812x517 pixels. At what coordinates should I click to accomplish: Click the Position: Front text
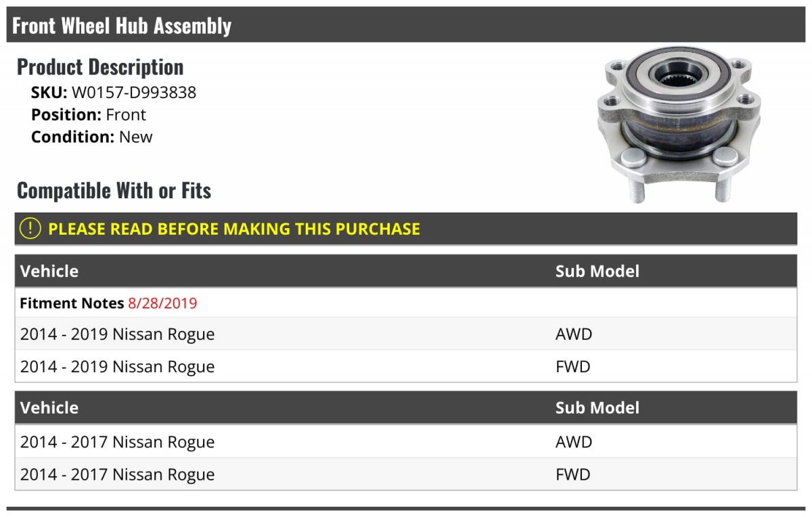point(89,114)
